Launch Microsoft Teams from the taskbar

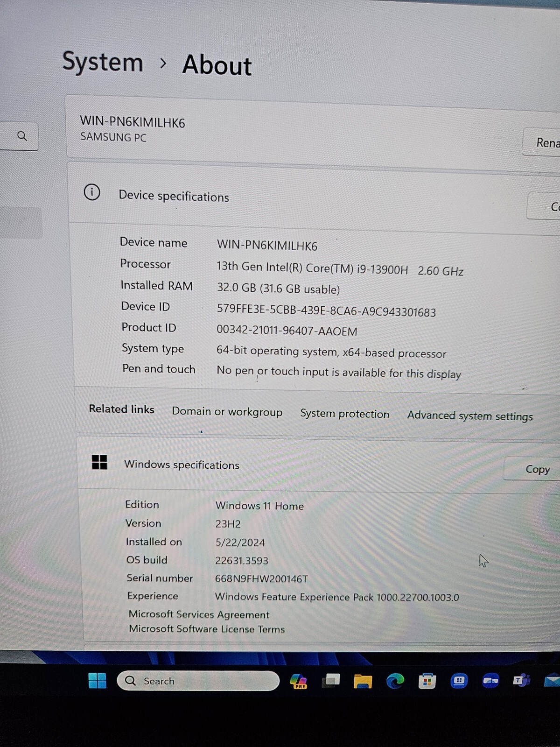click(522, 681)
